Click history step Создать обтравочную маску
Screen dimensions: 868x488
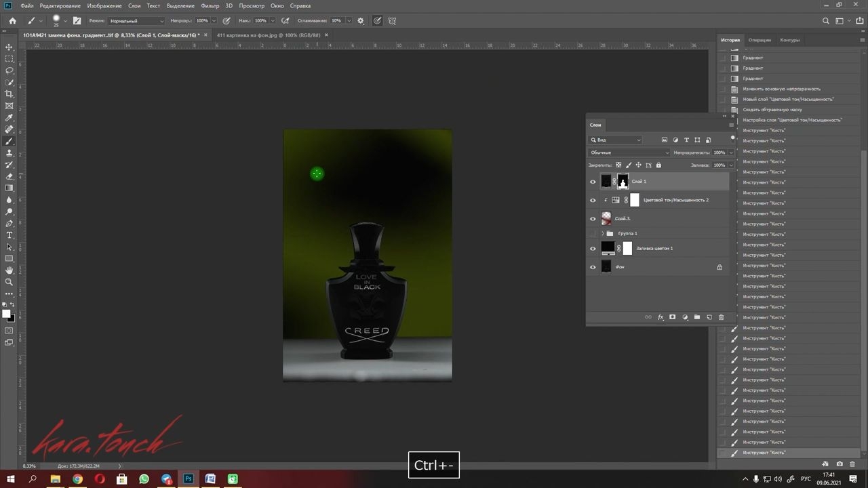[772, 110]
